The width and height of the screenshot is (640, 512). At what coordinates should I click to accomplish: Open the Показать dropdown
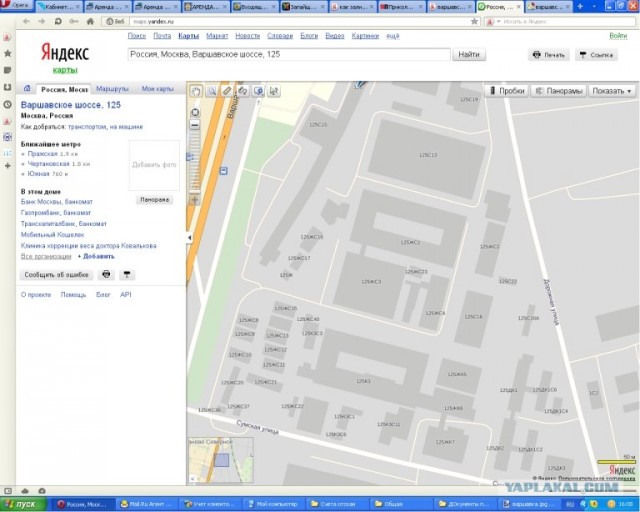click(x=612, y=91)
